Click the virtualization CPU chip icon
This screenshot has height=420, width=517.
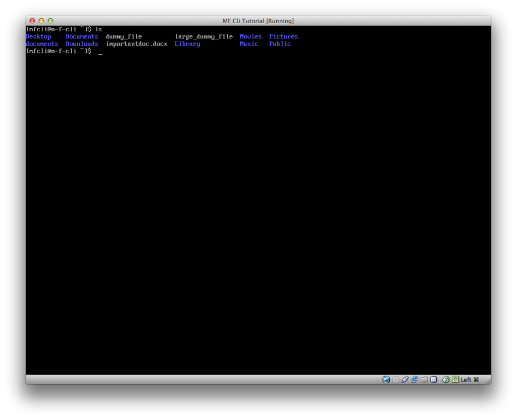click(x=434, y=380)
